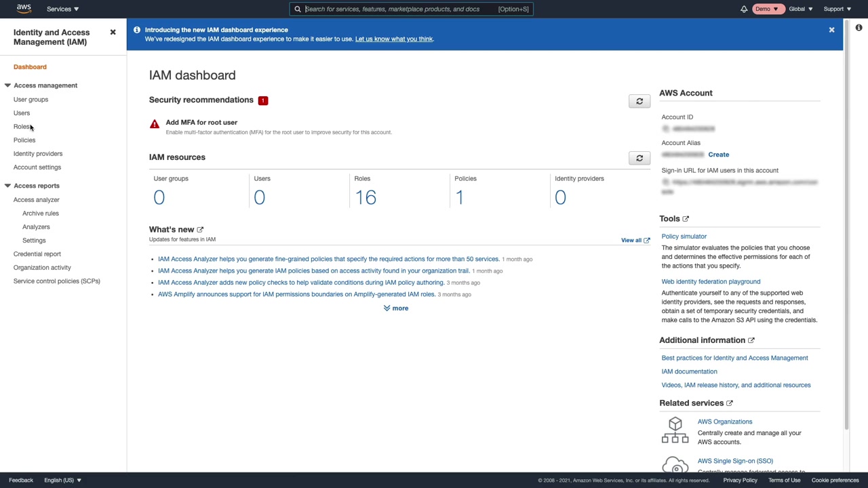Click the search magnifier icon

[298, 9]
